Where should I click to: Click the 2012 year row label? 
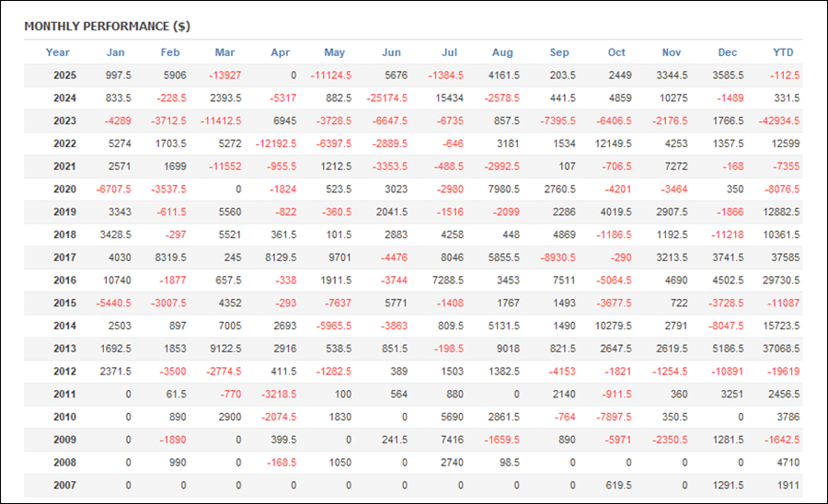click(64, 372)
